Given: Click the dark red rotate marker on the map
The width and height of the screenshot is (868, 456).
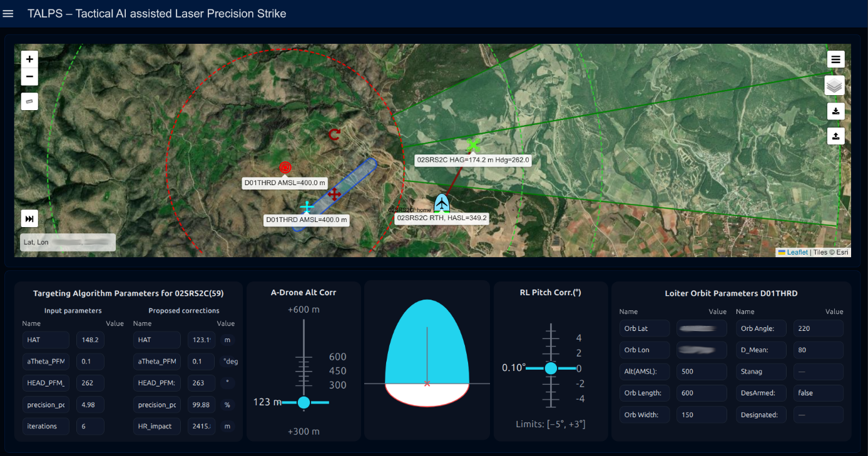Looking at the screenshot, I should 335,134.
